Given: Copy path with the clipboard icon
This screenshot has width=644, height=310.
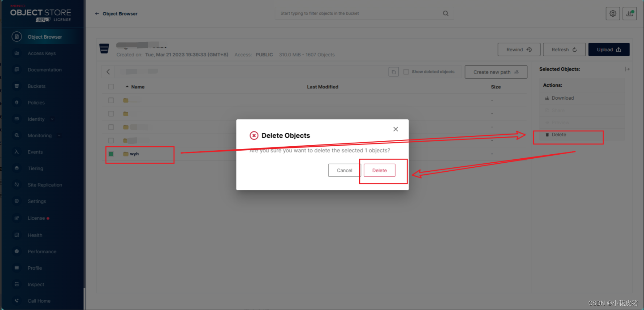Looking at the screenshot, I should pyautogui.click(x=394, y=72).
